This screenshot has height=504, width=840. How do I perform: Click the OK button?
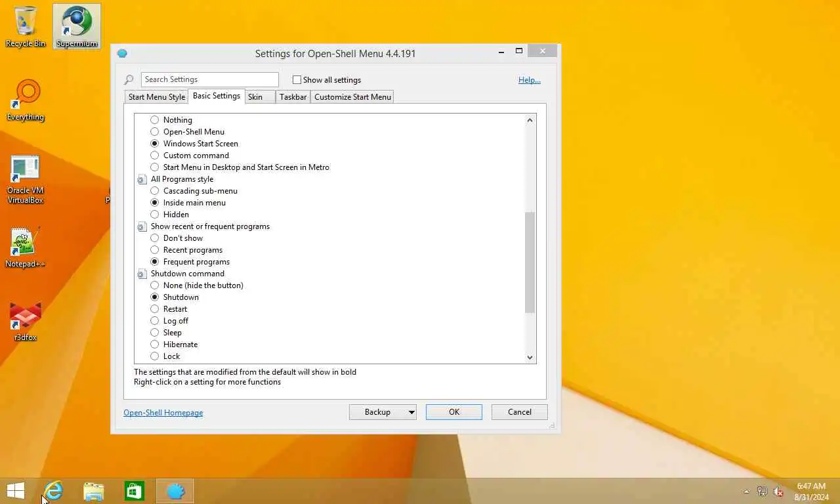(454, 412)
